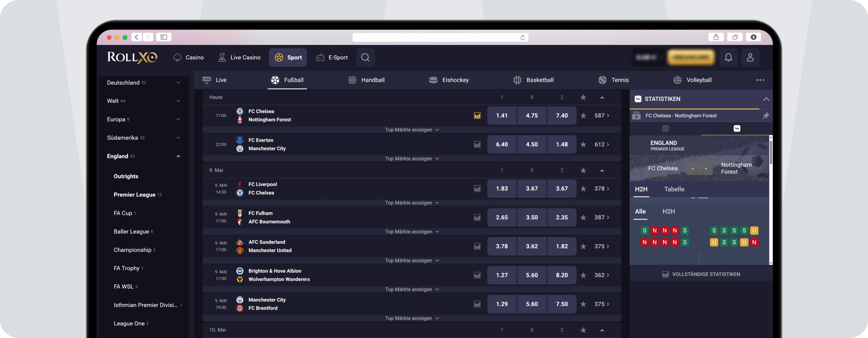Screen dimensions: 868x338
Task: Click the more sports ellipsis icon
Action: coord(760,80)
